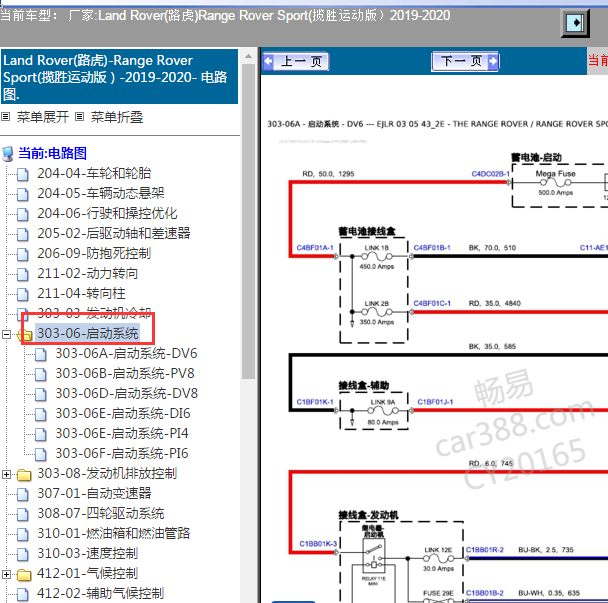
Task: Click the LINK 1B 450.0 Amps fuse
Action: (x=377, y=257)
